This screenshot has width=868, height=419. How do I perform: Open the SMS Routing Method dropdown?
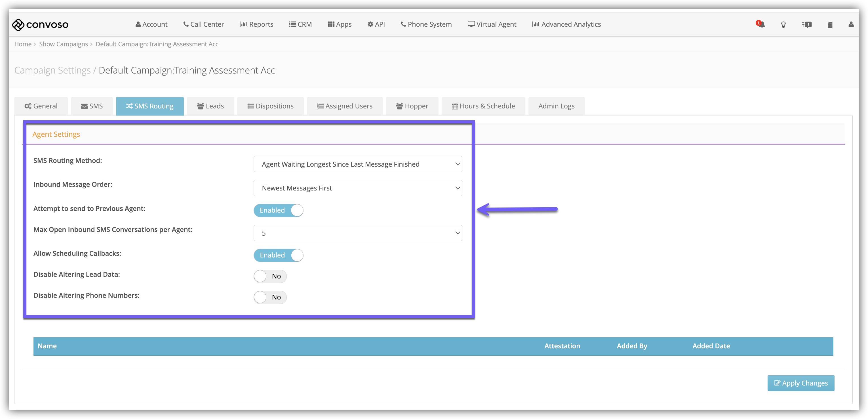point(357,164)
